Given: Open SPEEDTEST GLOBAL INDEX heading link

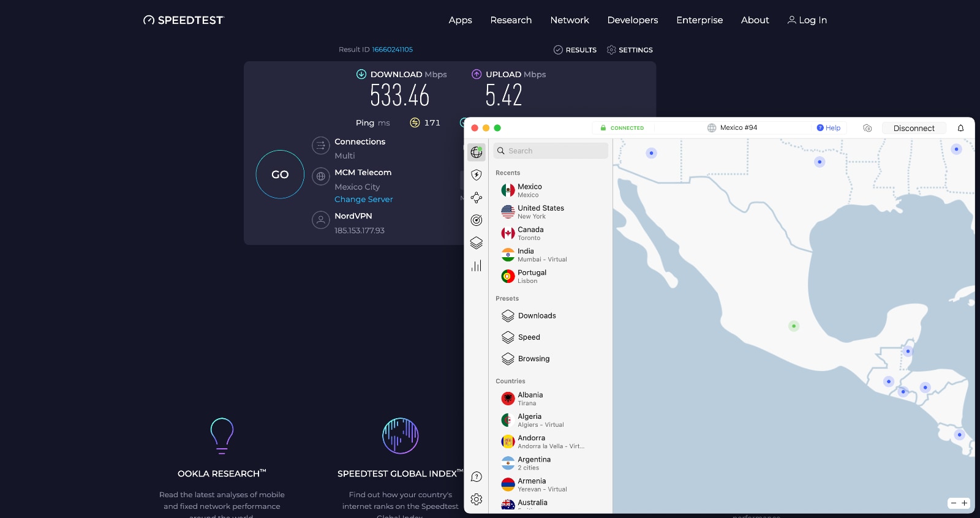Looking at the screenshot, I should [x=400, y=473].
